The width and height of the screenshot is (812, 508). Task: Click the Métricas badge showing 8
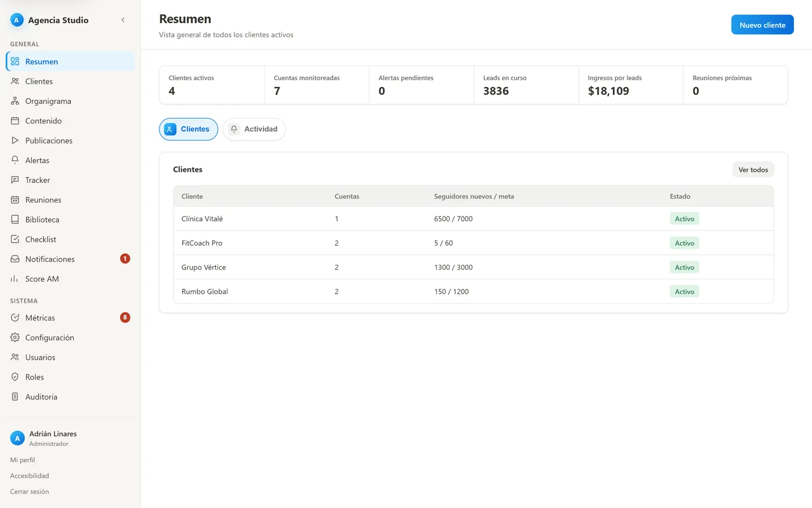coord(125,317)
